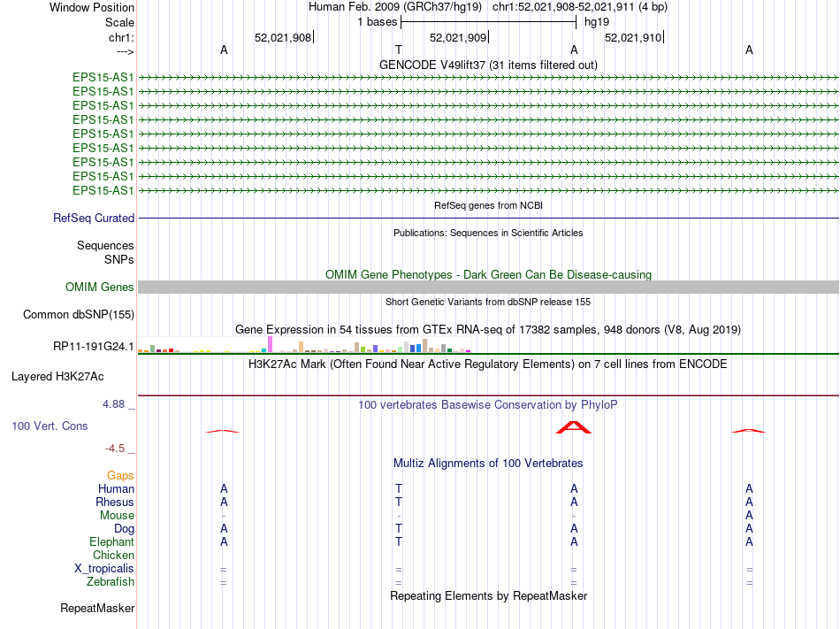This screenshot has width=840, height=629.
Task: Click the orange Gaps label
Action: click(x=120, y=475)
